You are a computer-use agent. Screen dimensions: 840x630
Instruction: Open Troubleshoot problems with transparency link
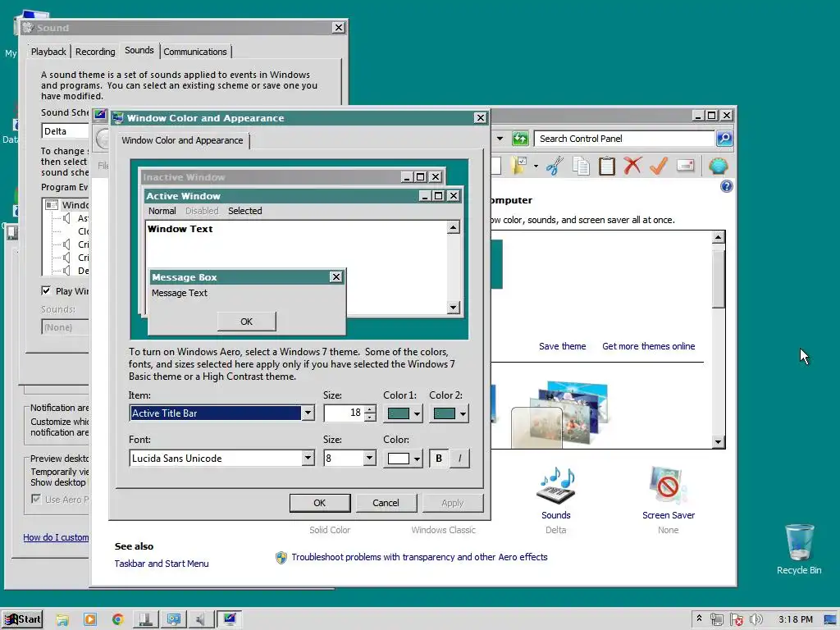[x=419, y=557]
